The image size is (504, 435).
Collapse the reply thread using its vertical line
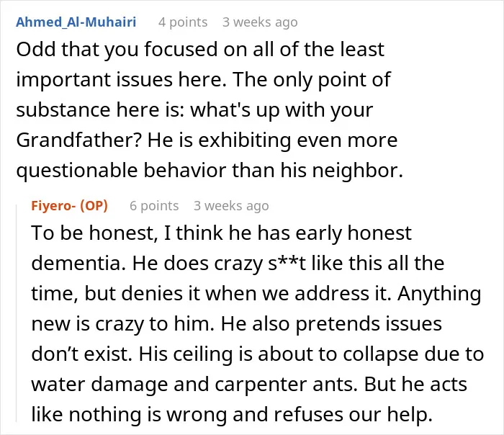pyautogui.click(x=17, y=312)
